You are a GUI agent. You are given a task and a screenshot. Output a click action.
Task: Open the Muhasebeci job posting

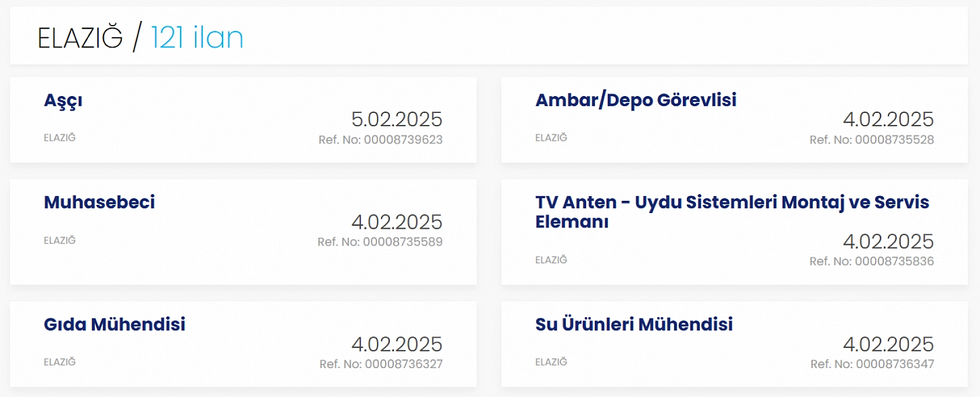99,203
